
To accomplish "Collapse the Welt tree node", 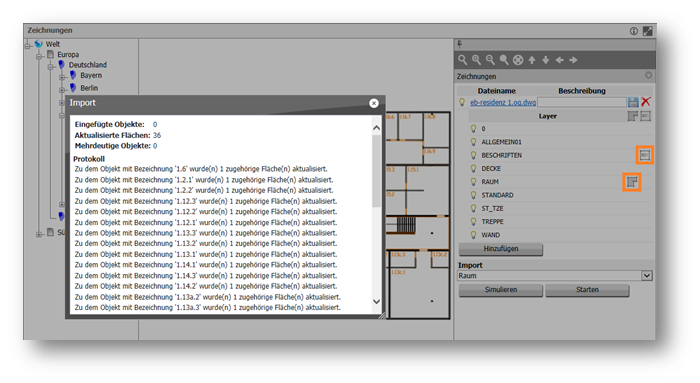I will click(28, 45).
